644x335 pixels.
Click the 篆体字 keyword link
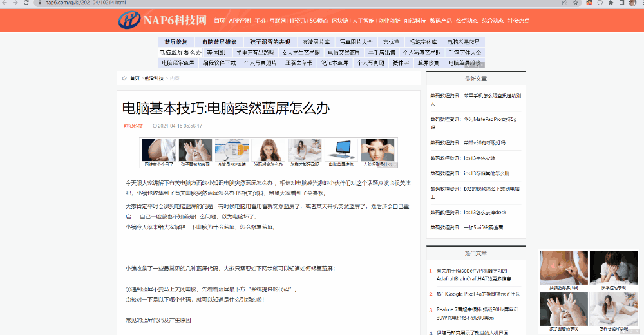[401, 63]
